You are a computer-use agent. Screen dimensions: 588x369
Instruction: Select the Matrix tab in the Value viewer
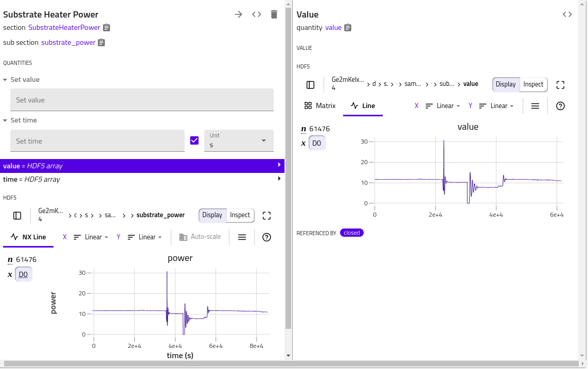320,106
